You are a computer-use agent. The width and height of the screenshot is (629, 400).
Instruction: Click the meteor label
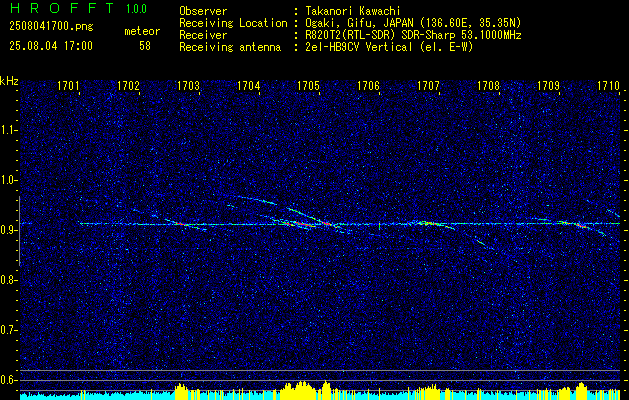pyautogui.click(x=142, y=31)
